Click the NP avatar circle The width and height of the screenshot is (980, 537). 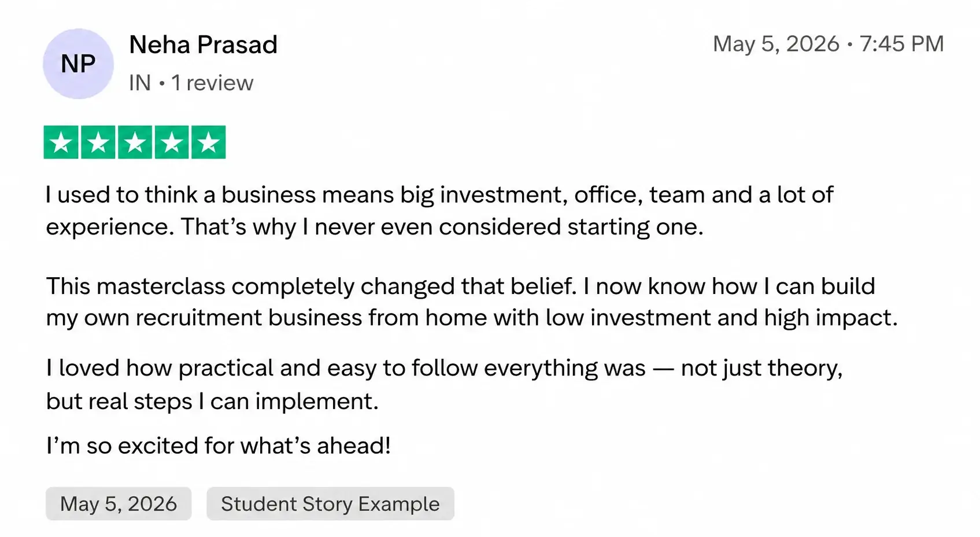pyautogui.click(x=78, y=64)
